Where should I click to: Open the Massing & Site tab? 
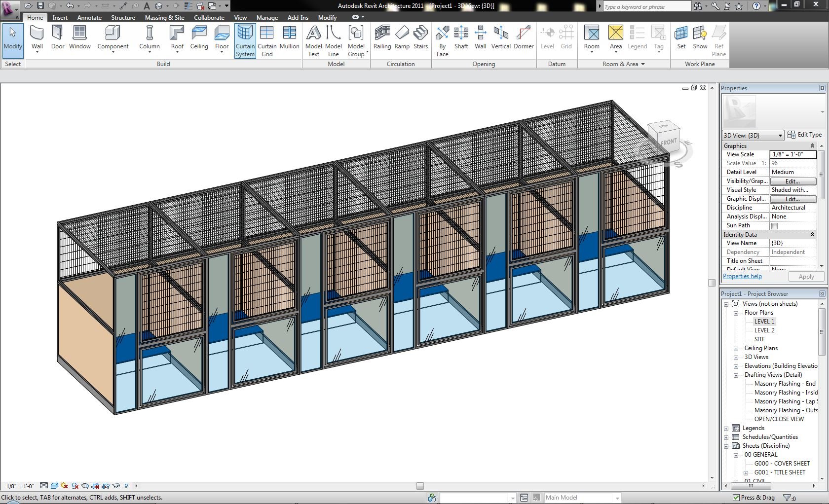point(164,17)
